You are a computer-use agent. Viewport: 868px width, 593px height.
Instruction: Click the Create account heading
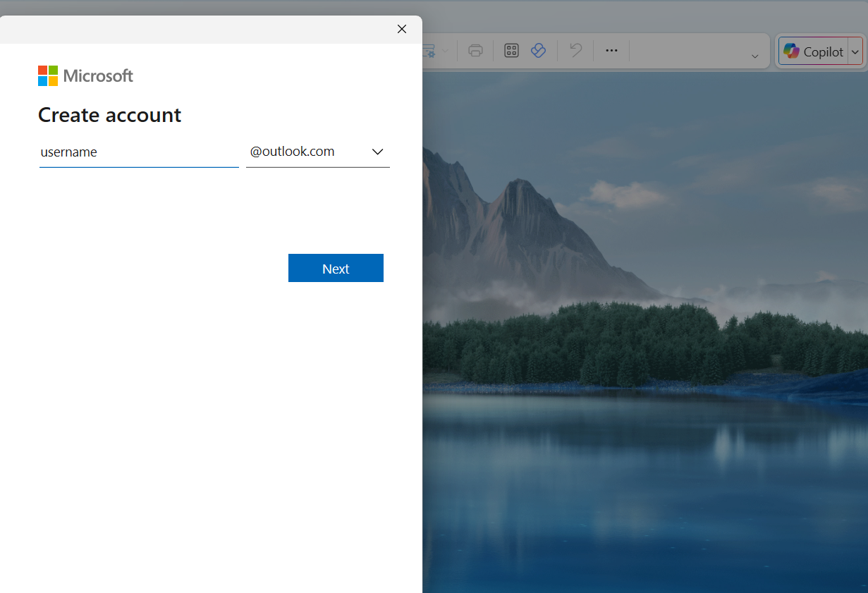pyautogui.click(x=109, y=114)
